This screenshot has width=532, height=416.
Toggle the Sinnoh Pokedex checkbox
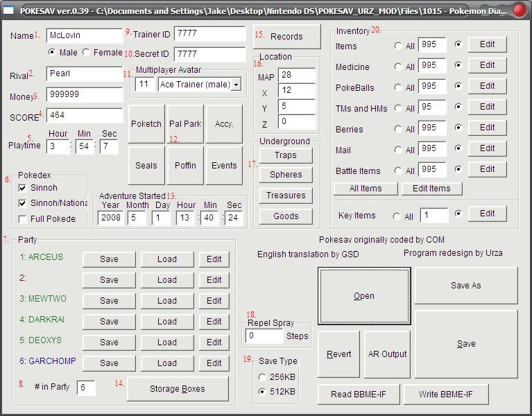click(x=22, y=188)
